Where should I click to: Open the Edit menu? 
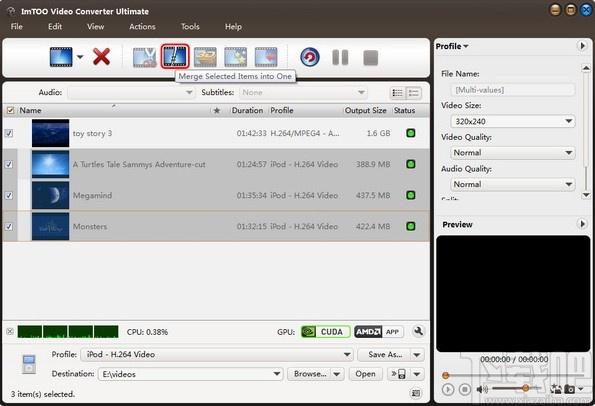55,27
